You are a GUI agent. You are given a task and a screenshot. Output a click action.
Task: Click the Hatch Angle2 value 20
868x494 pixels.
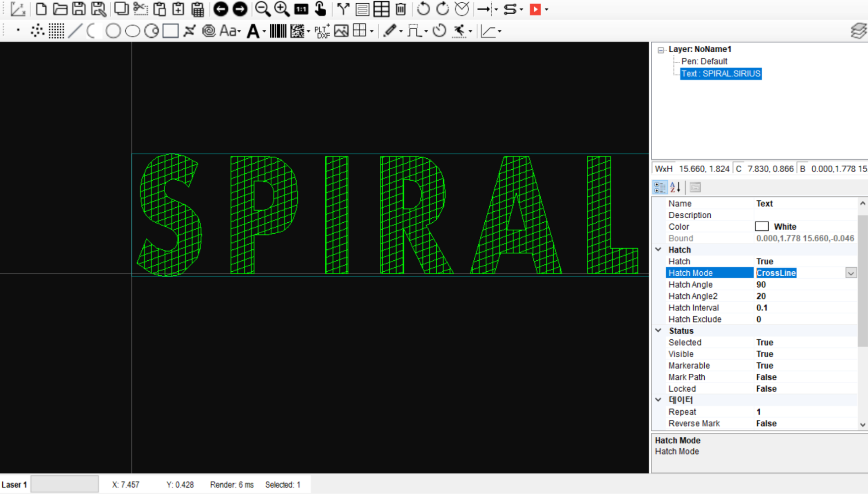tap(761, 296)
